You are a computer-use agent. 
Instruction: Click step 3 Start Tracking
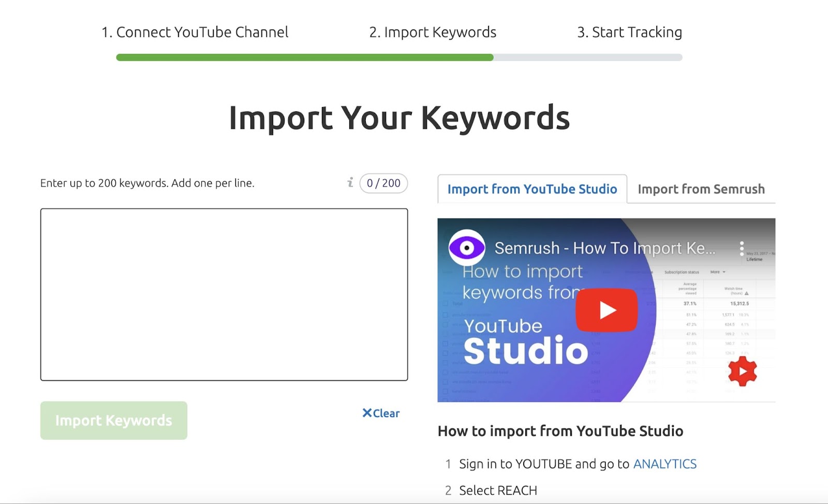click(629, 32)
